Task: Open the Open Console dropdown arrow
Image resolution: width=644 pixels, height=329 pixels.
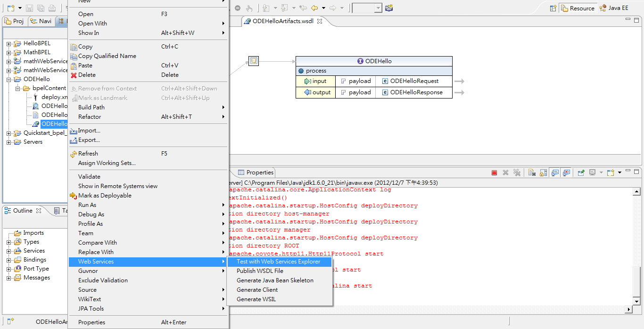Action: [x=619, y=173]
